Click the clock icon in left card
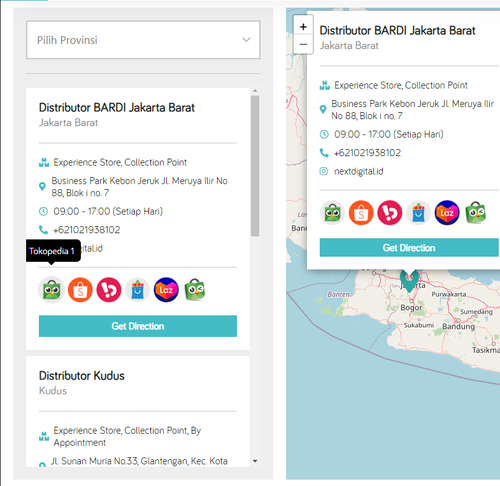Viewport: 500px width, 486px height. point(43,211)
